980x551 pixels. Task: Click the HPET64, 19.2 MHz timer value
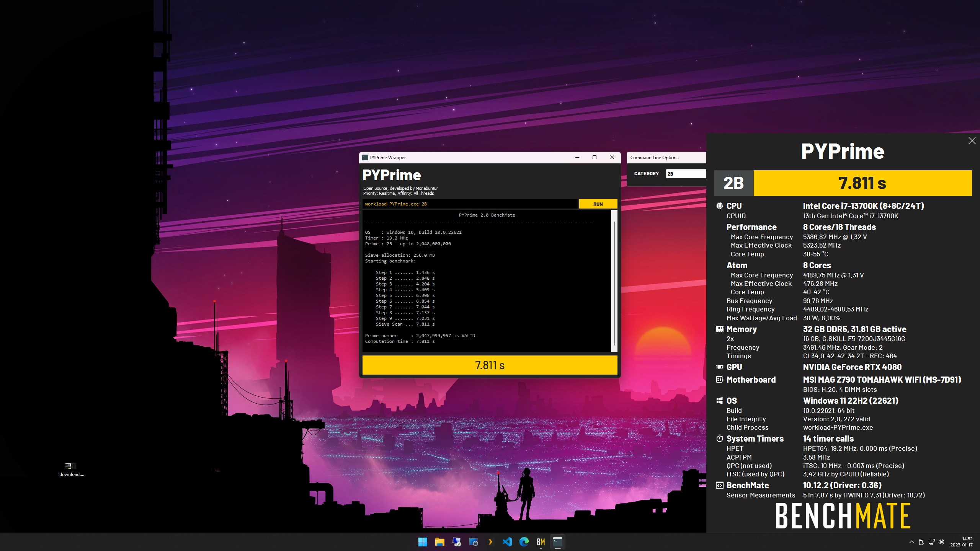click(860, 448)
